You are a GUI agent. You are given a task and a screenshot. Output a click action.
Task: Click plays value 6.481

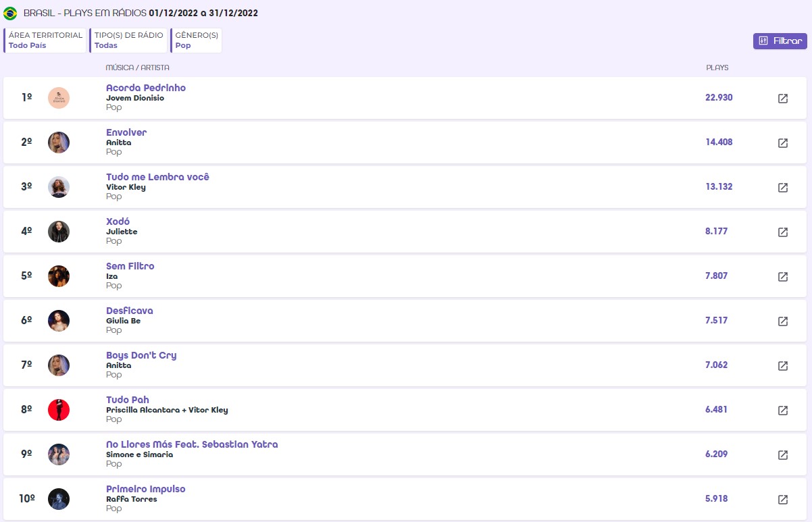(716, 410)
